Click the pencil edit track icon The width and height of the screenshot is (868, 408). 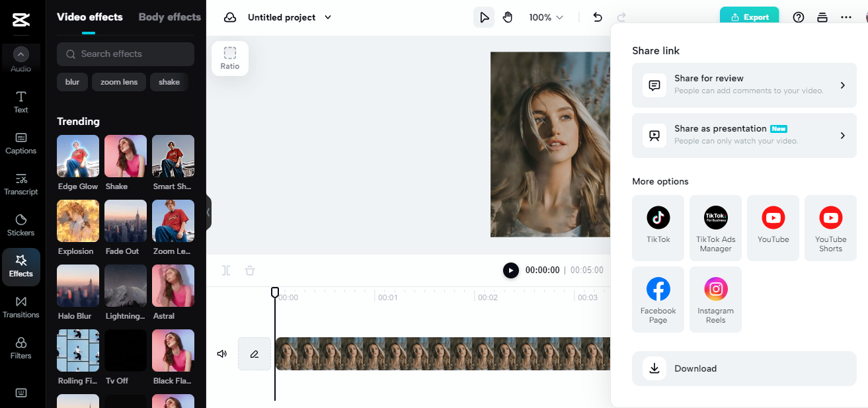[x=255, y=354]
